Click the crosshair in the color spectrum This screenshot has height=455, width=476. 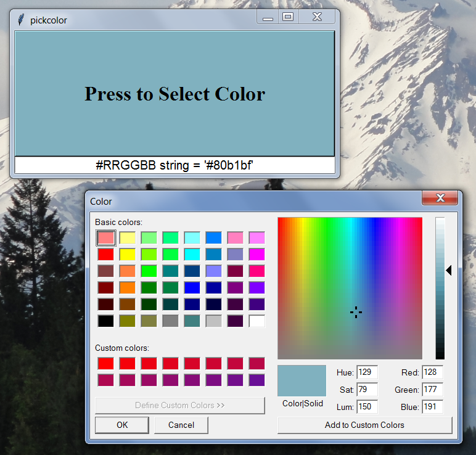(356, 312)
